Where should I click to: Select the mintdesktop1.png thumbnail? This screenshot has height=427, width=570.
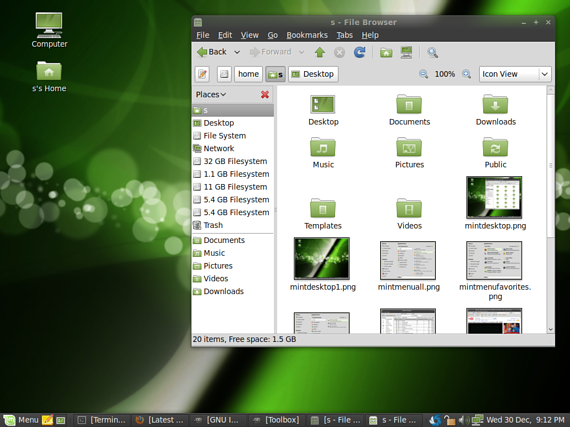point(322,258)
